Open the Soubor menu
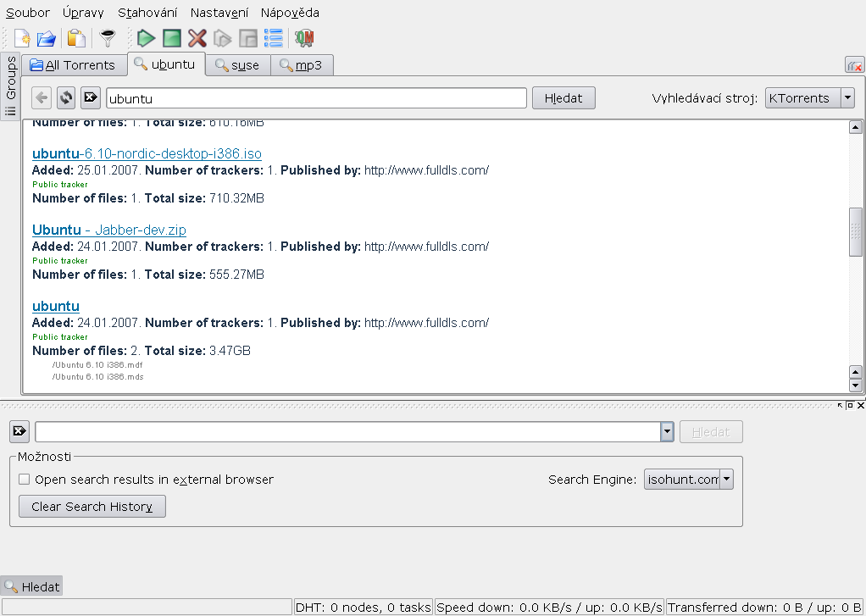Image resolution: width=866 pixels, height=616 pixels. click(x=28, y=12)
